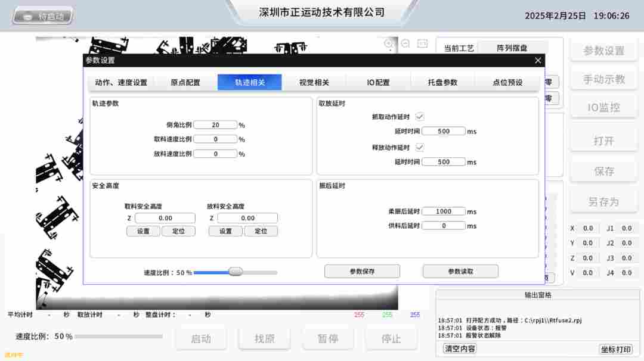The image size is (644, 361).
Task: Click the 取料速度比例 input field
Action: point(215,139)
